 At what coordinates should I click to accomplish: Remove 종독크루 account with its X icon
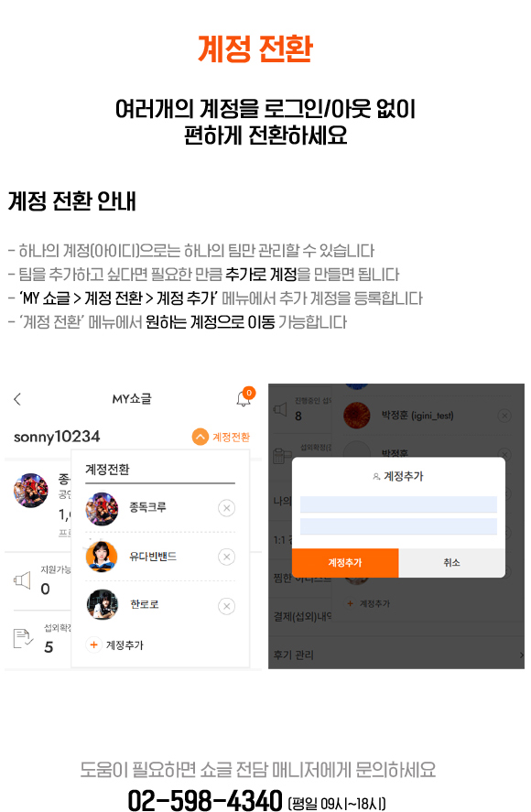pos(226,508)
